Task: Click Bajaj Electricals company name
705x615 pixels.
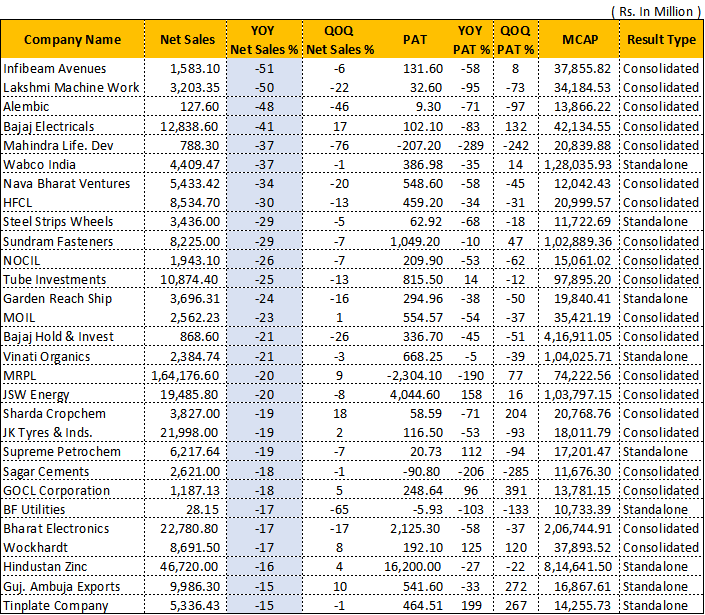Action: (x=49, y=126)
